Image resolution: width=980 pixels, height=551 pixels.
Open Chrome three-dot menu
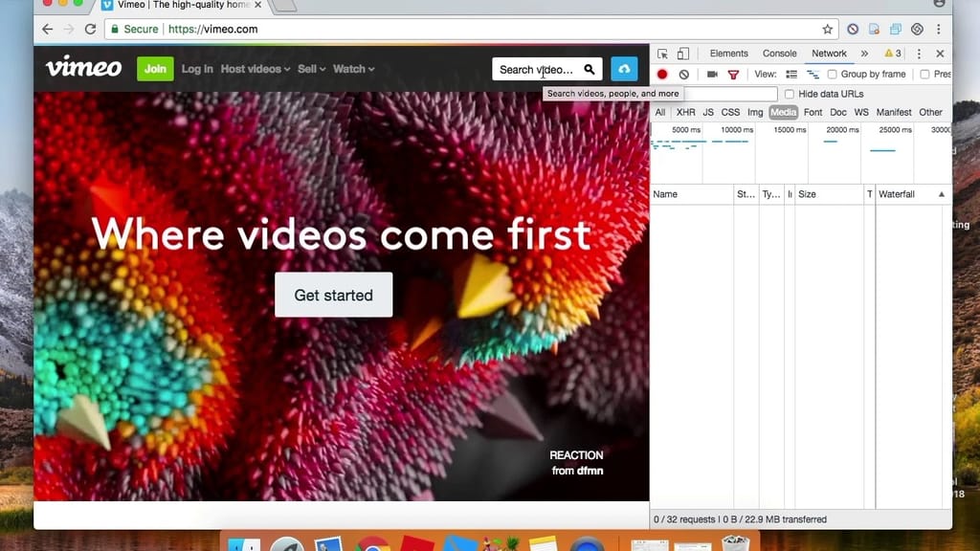point(939,30)
